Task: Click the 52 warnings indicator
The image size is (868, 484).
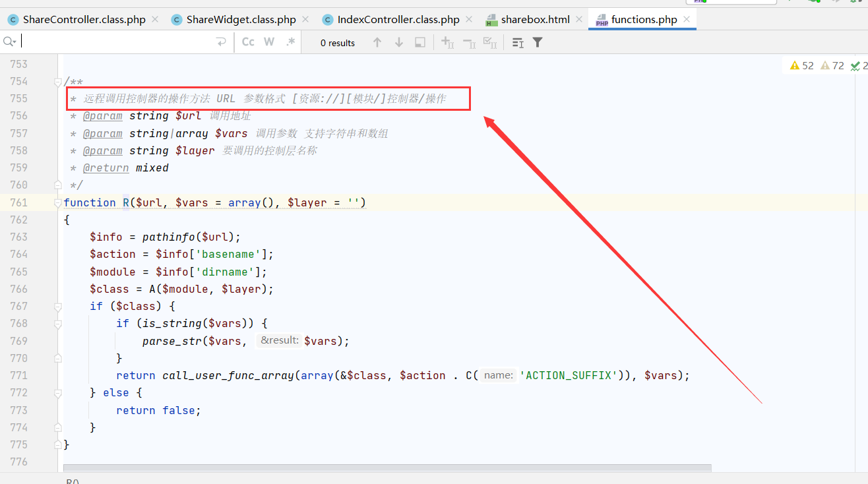Action: (802, 65)
